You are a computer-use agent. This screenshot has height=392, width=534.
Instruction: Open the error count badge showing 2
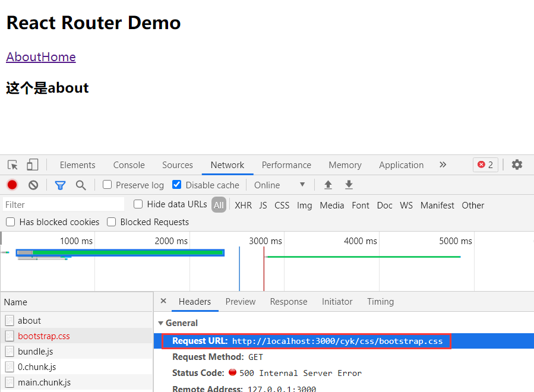[485, 165]
